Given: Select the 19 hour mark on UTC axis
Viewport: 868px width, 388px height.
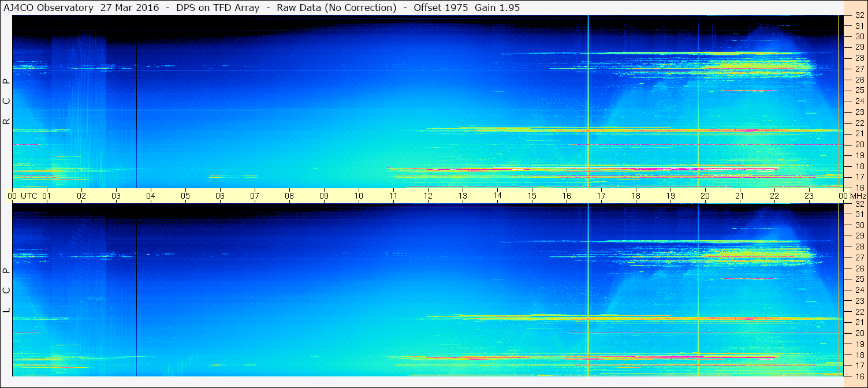Looking at the screenshot, I should tap(670, 196).
